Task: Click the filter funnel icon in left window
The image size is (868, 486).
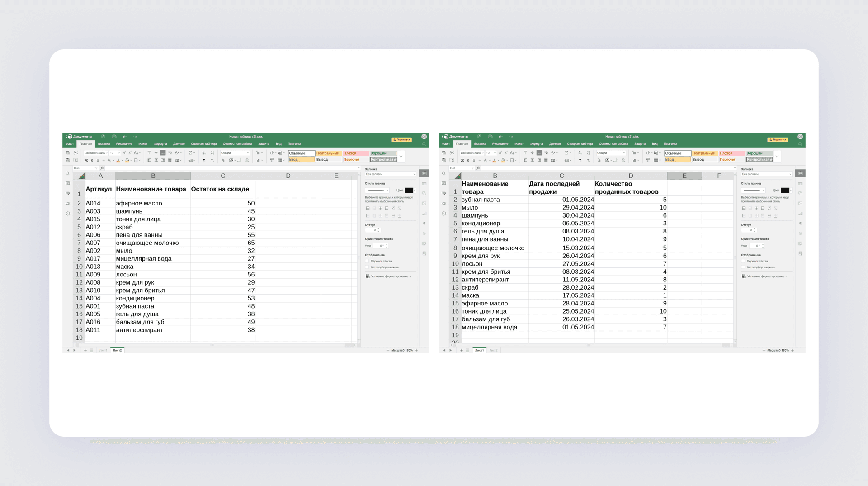Action: coord(204,160)
